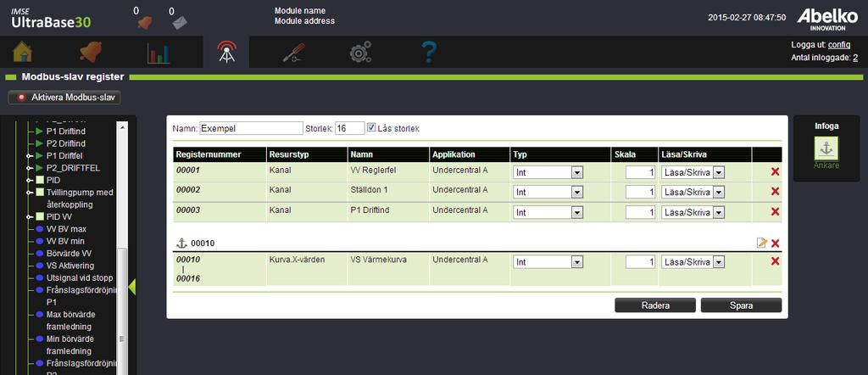
Task: Select Min börvärde framledning tree item
Action: 71,344
